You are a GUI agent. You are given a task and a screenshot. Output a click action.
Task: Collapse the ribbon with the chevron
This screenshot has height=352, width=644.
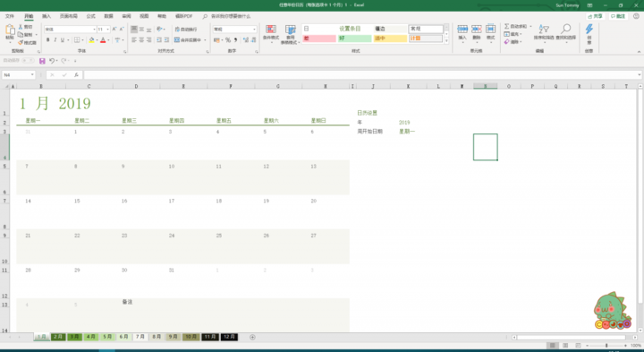coord(639,51)
